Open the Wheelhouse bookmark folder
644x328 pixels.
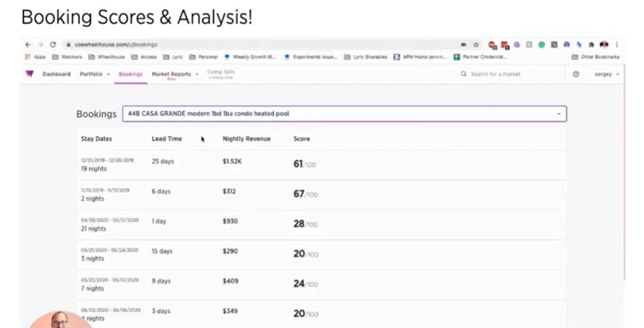[107, 57]
